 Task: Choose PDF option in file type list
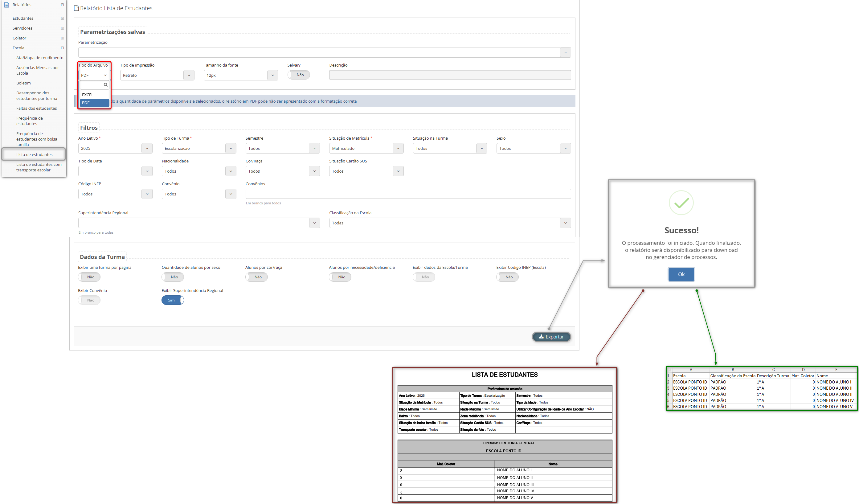click(x=94, y=103)
